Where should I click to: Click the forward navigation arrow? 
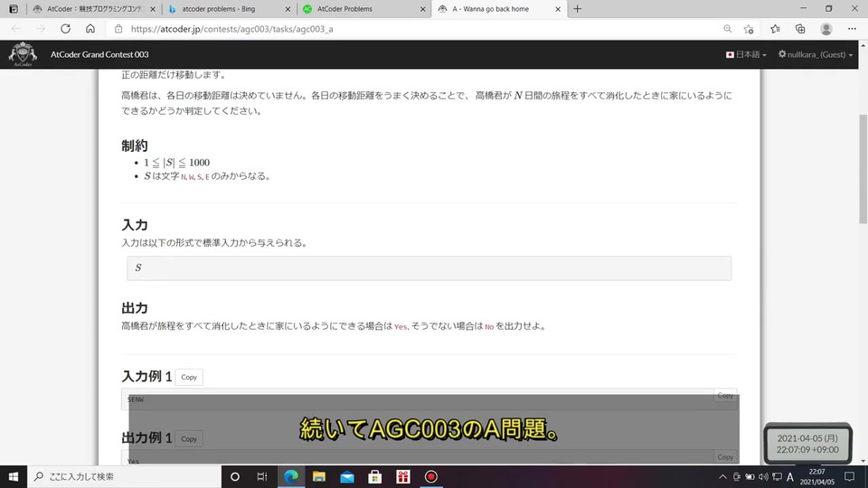41,29
